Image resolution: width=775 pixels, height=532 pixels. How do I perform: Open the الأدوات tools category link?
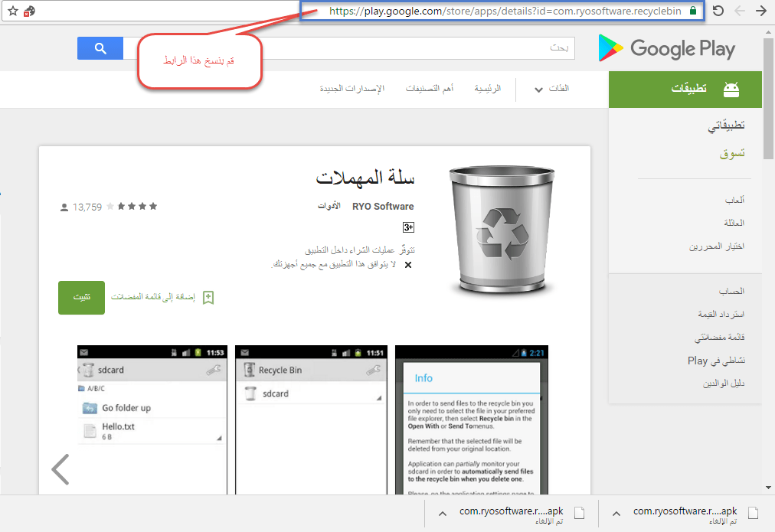(x=329, y=205)
